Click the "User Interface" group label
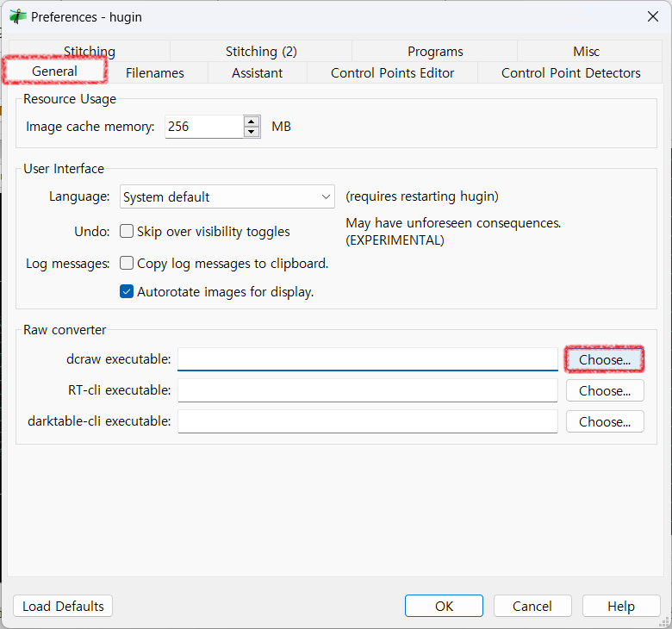This screenshot has width=672, height=629. [x=64, y=169]
